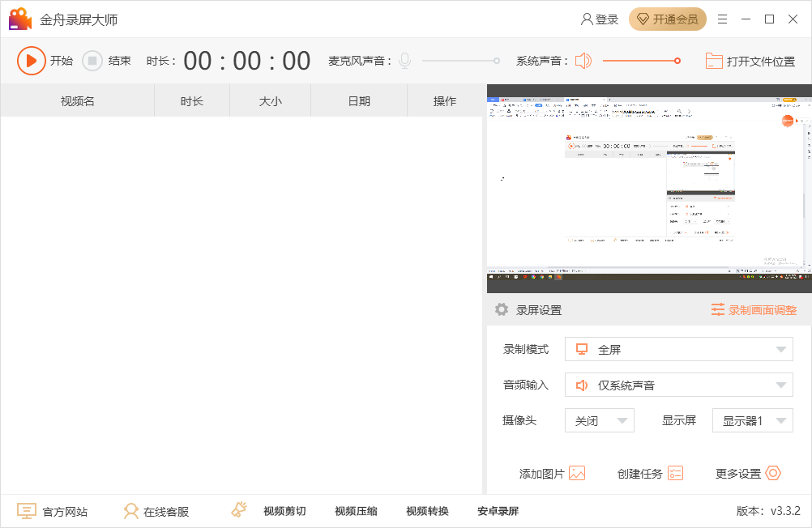The height and width of the screenshot is (528, 812).
Task: Click the 更多设置 hexagon settings icon
Action: point(773,473)
